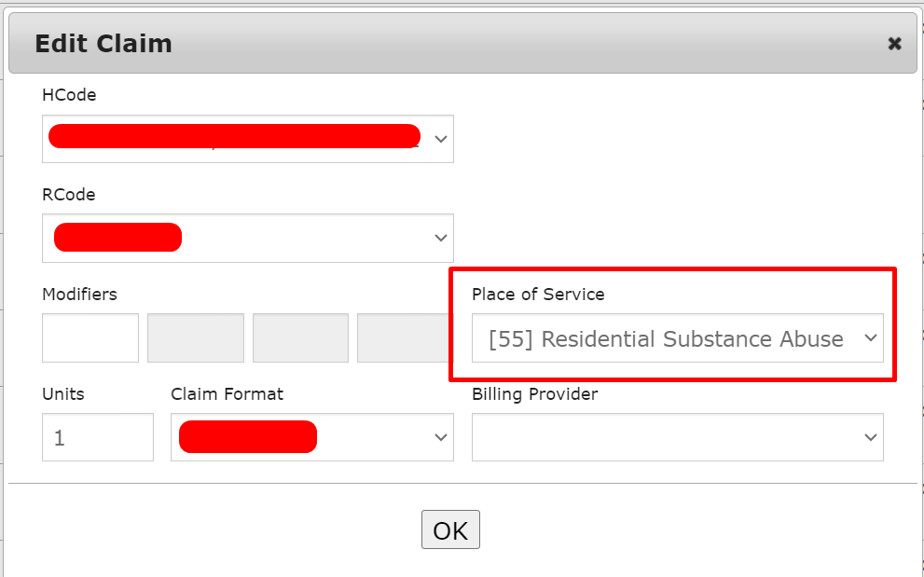Expand the Claim Format dropdown

[x=311, y=437]
